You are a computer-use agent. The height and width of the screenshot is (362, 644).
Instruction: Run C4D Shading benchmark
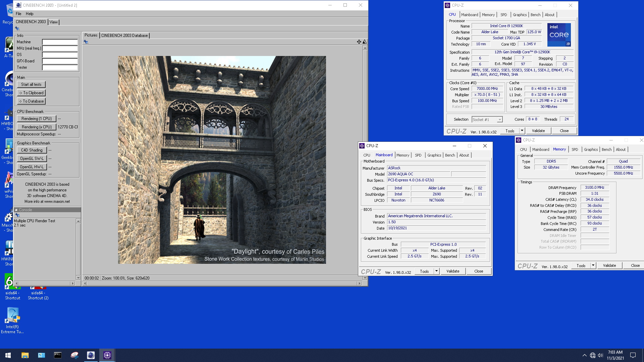[x=32, y=150]
